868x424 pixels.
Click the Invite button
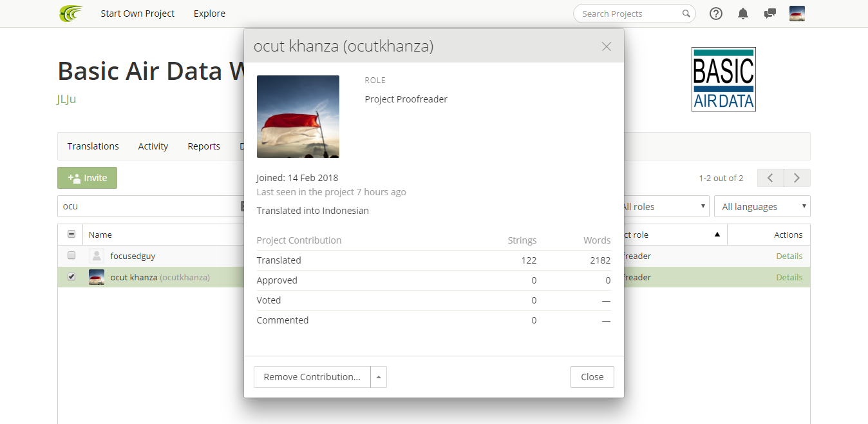87,178
